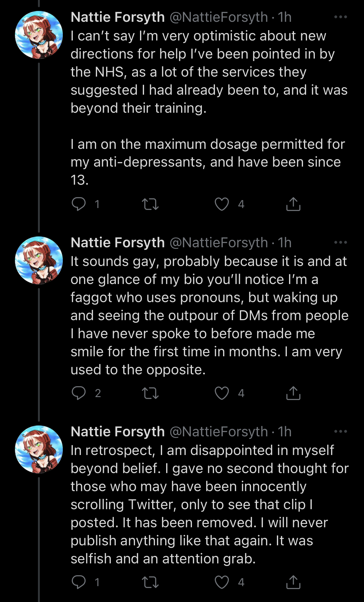Image resolution: width=364 pixels, height=602 pixels.
Task: Open the 1h timestamp of third tweet
Action: (284, 432)
